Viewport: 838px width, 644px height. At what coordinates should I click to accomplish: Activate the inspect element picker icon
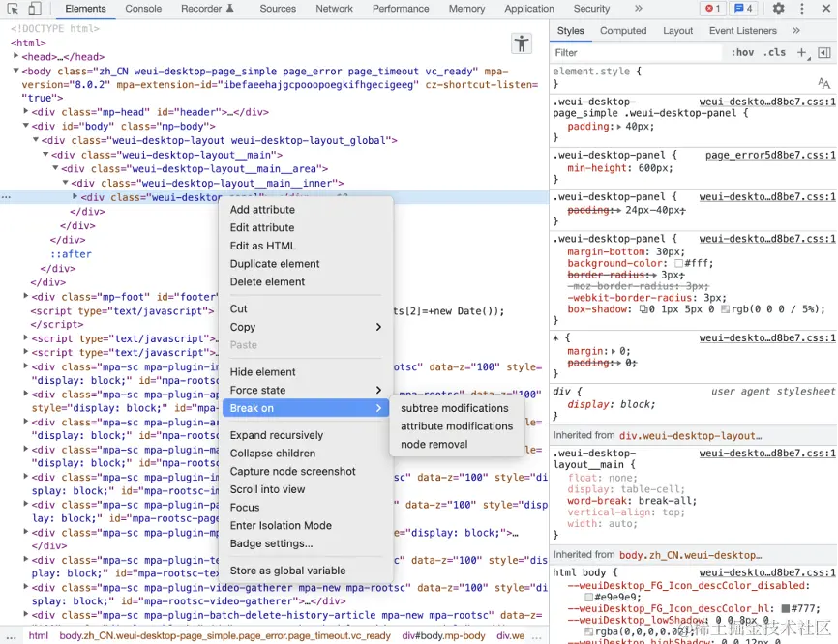pyautogui.click(x=13, y=9)
